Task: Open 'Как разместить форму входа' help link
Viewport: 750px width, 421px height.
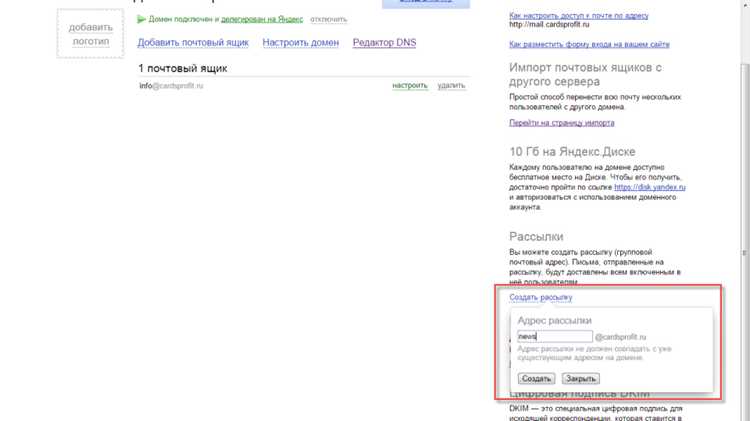Action: pos(589,44)
